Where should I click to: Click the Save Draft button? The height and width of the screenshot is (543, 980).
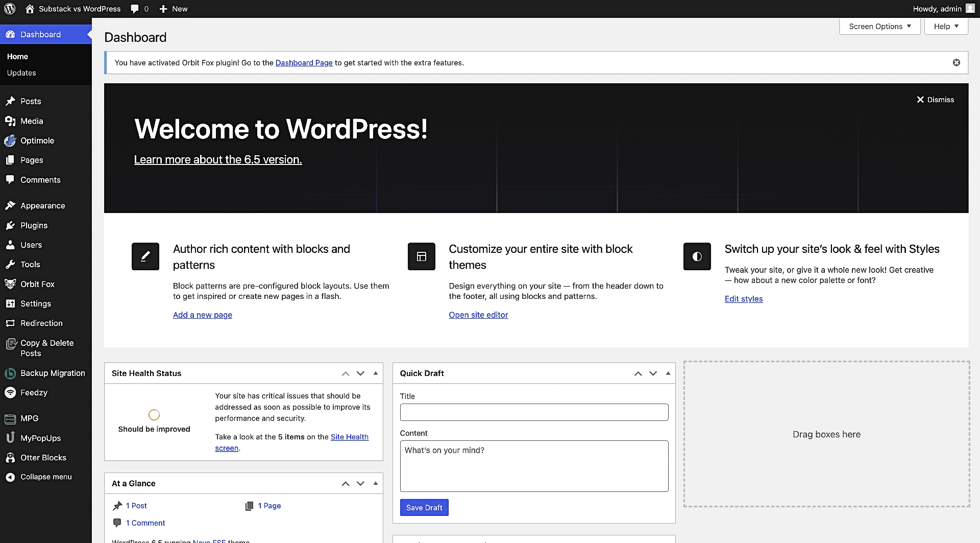424,507
